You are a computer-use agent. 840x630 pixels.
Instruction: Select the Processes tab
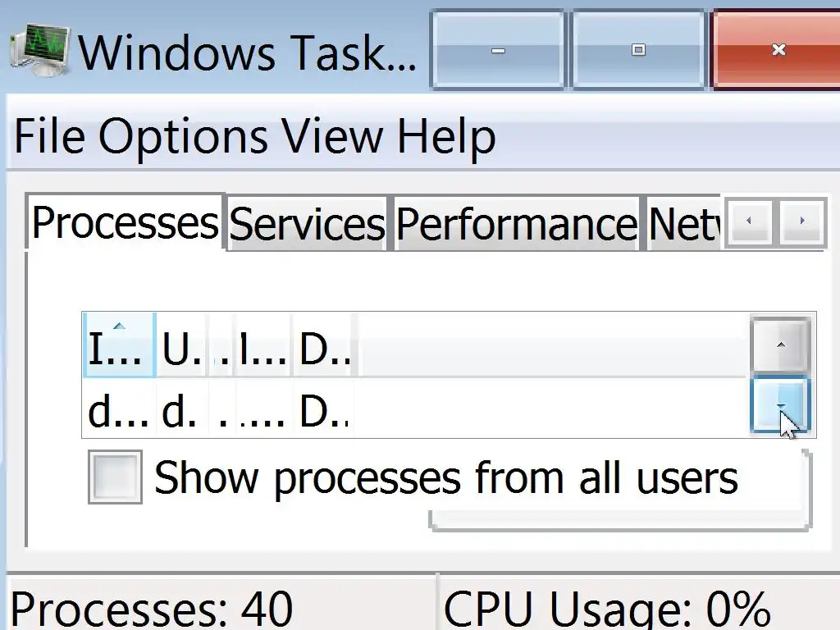click(125, 221)
